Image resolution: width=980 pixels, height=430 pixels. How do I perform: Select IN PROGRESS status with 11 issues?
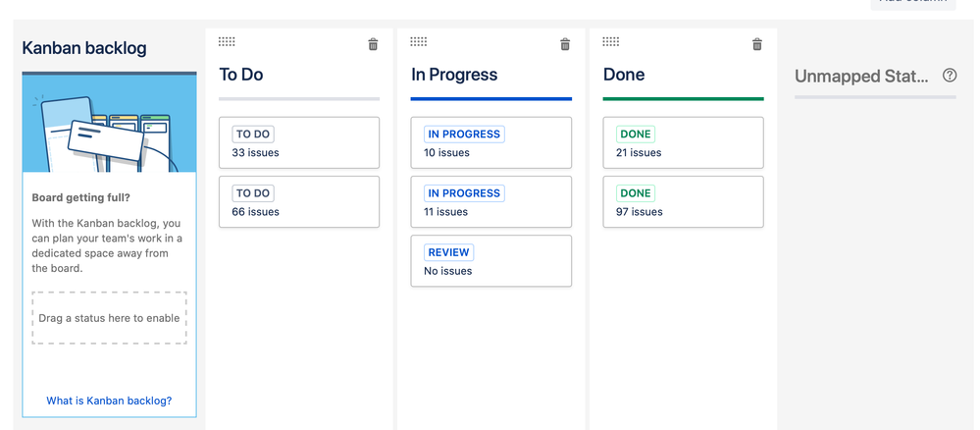tap(491, 201)
